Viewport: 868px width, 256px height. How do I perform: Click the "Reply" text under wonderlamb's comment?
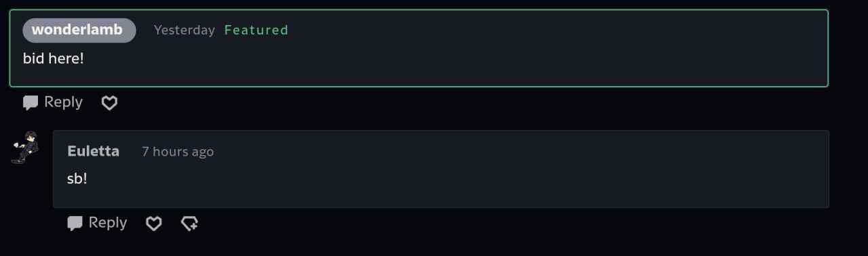(63, 102)
